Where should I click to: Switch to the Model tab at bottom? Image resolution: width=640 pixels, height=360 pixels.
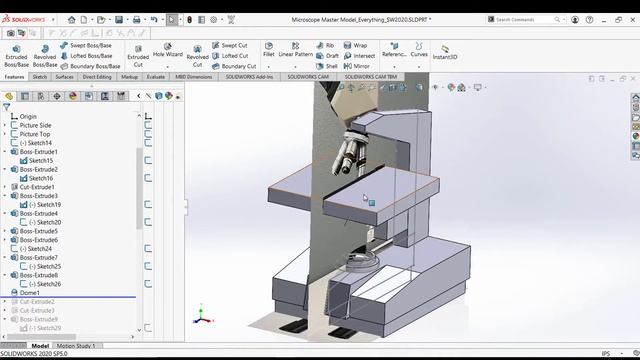point(40,346)
